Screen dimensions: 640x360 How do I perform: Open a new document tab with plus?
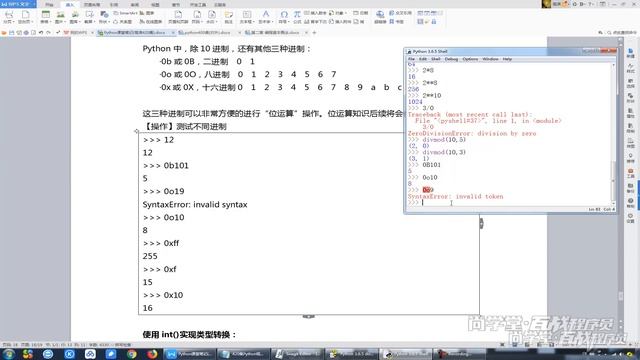pyautogui.click(x=314, y=33)
